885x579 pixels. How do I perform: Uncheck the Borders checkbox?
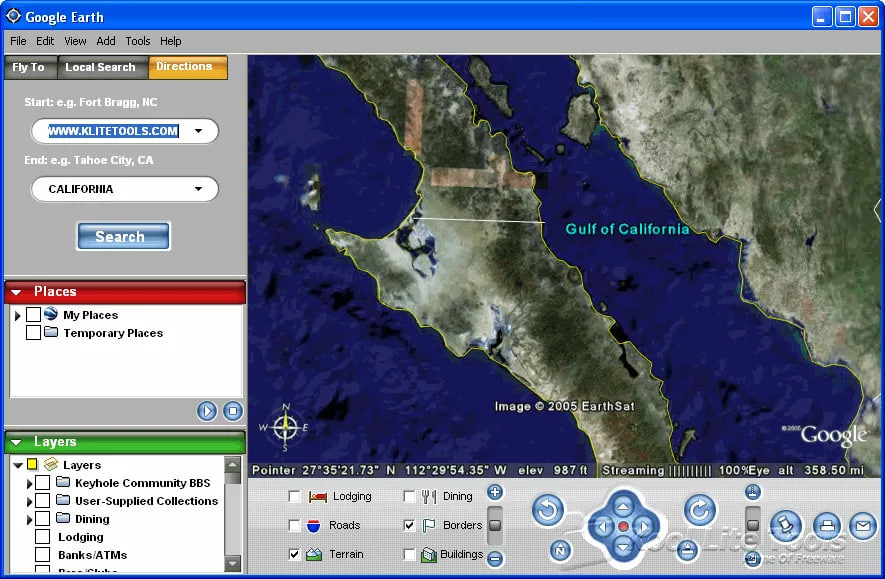pos(409,525)
